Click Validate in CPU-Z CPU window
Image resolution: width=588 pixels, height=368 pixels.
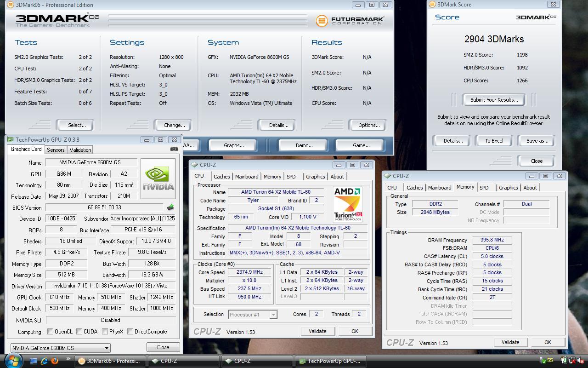[317, 331]
